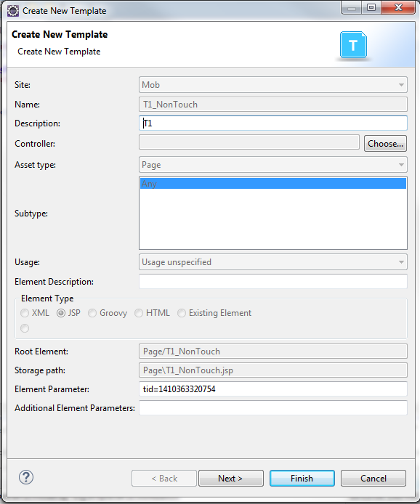Select the HTML element type radio

pos(139,313)
